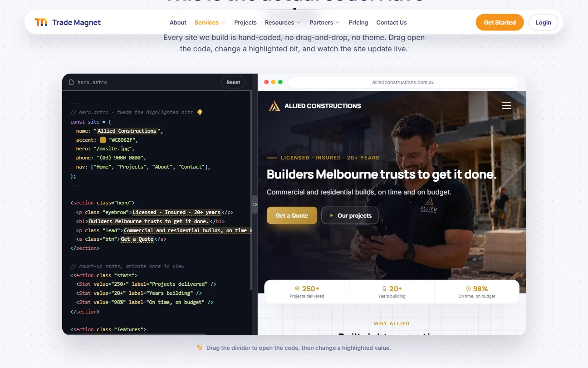Click the Years building stat label

coord(392,296)
